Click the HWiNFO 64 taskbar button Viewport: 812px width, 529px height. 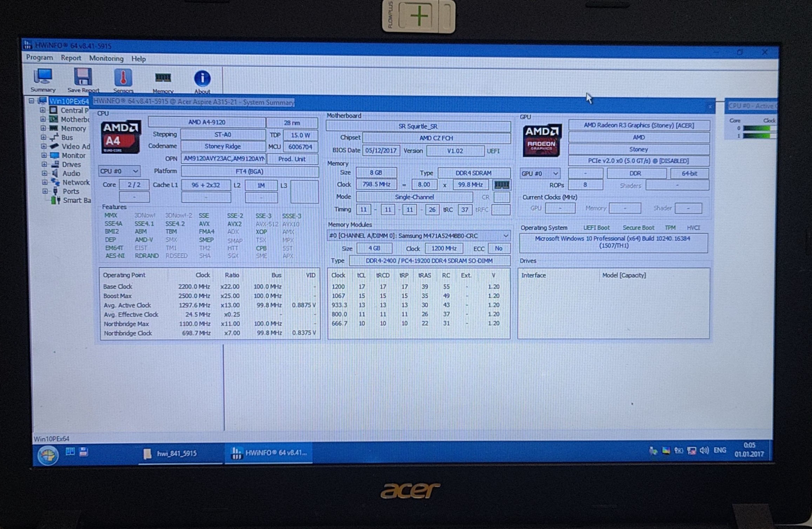click(269, 453)
